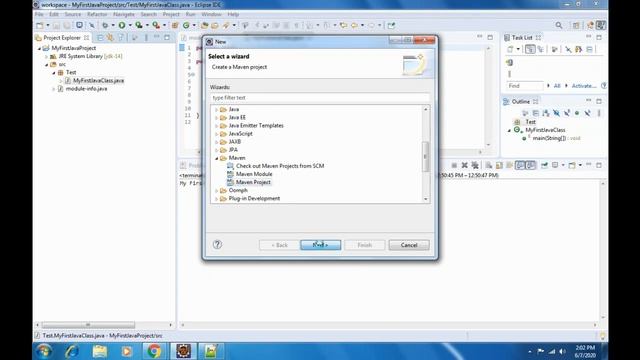Toggle Show Console on Standard Error change
The image size is (640, 360).
[x=530, y=165]
